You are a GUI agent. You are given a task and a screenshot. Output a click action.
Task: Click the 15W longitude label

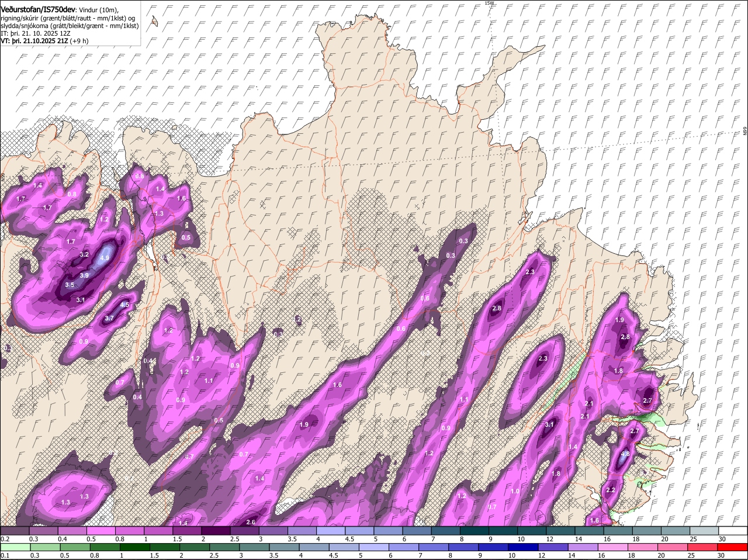[x=489, y=3]
